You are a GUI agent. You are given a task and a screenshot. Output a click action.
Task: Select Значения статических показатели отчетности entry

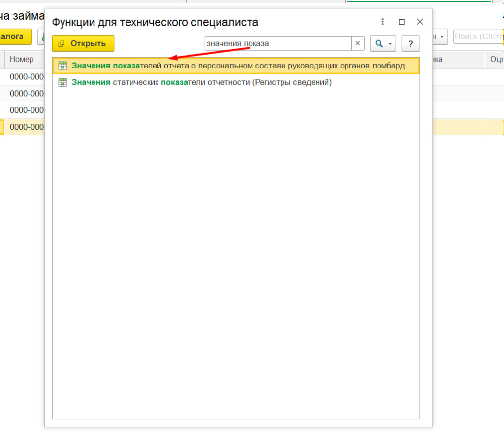pos(202,82)
